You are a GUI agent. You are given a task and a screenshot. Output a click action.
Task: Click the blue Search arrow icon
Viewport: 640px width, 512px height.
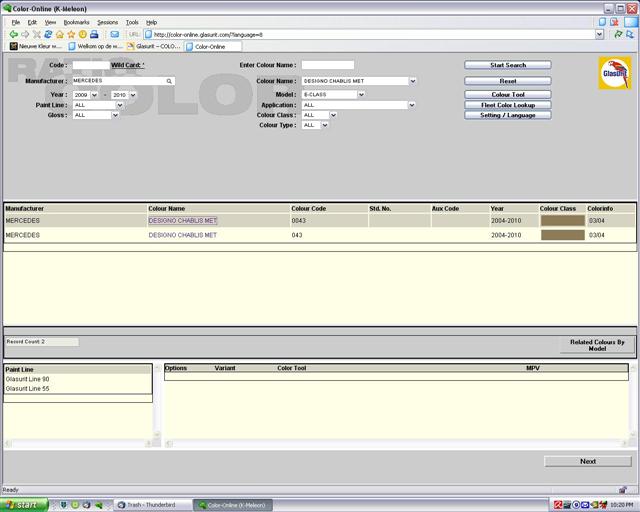630,34
